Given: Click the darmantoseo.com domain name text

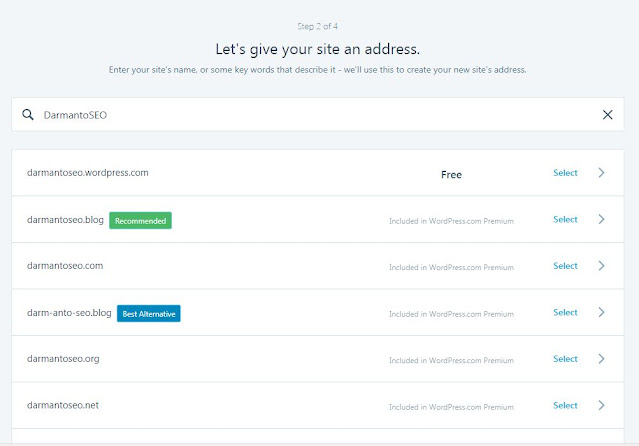Looking at the screenshot, I should pyautogui.click(x=65, y=266).
